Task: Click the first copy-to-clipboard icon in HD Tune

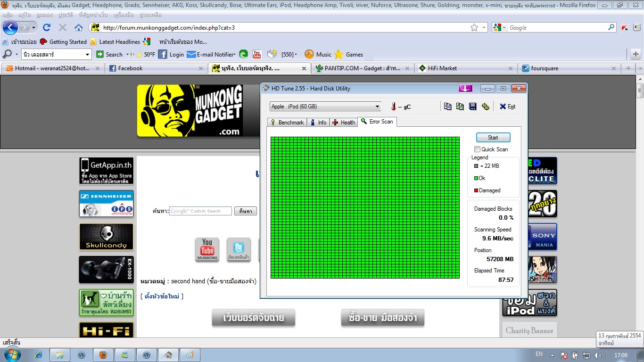Action: click(x=447, y=107)
